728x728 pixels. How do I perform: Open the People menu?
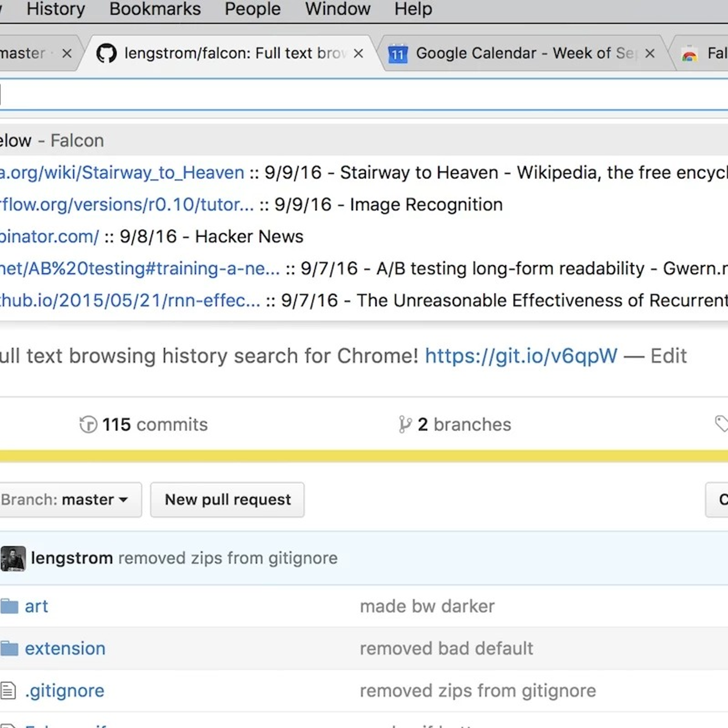pos(253,9)
